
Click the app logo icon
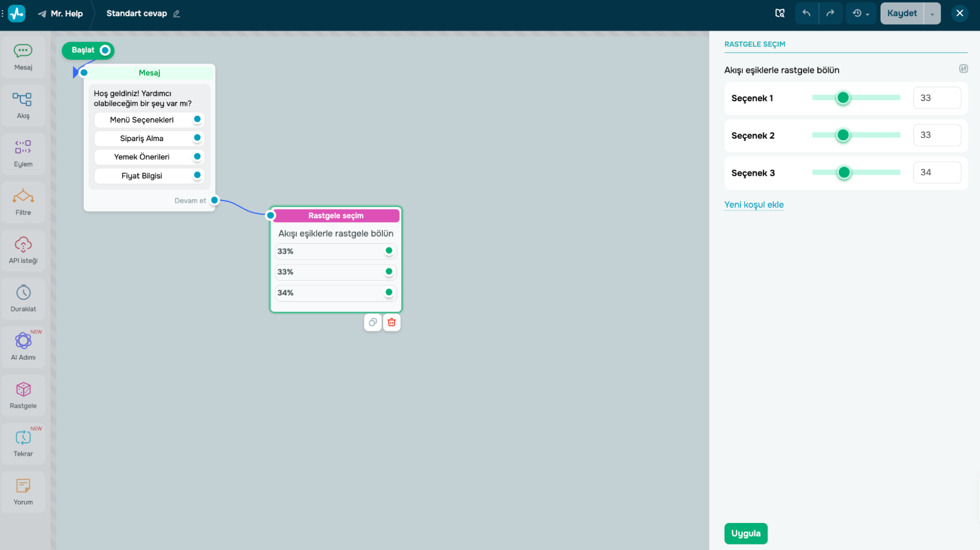click(17, 13)
